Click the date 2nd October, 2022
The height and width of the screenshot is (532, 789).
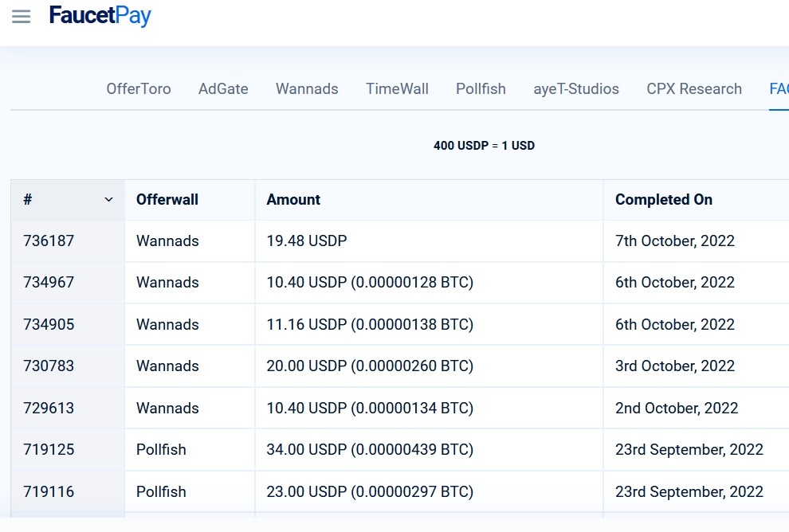(677, 408)
